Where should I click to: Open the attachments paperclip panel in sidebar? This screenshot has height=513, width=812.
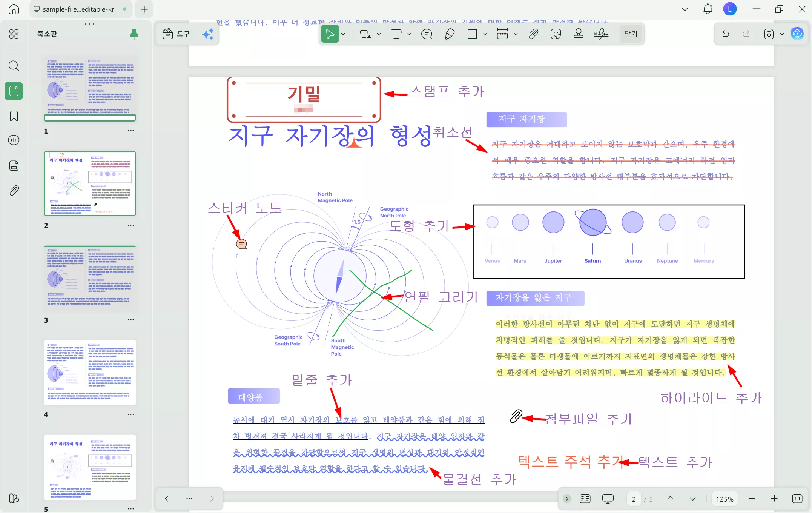point(14,191)
